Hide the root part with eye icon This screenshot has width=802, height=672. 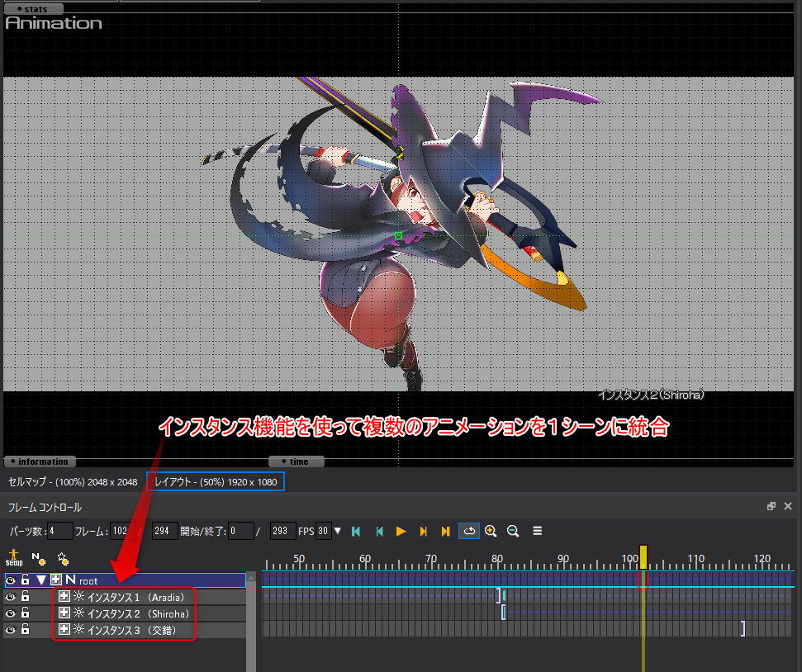click(11, 580)
